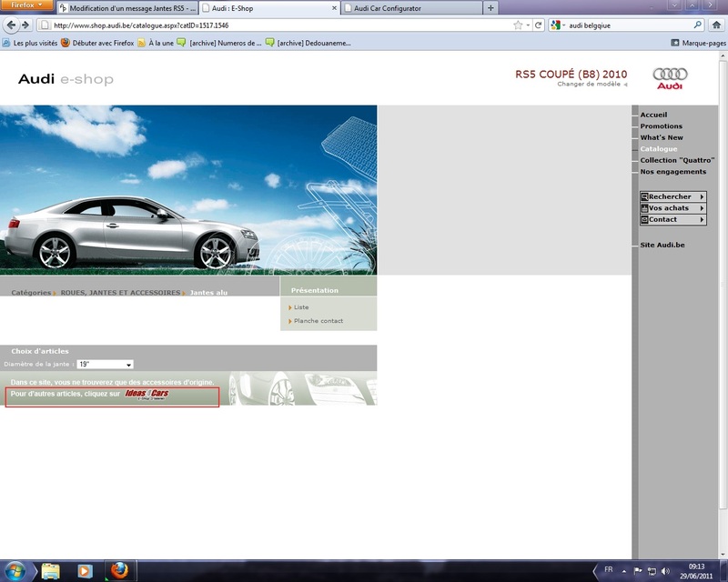Click the Planche contact view link

[318, 321]
